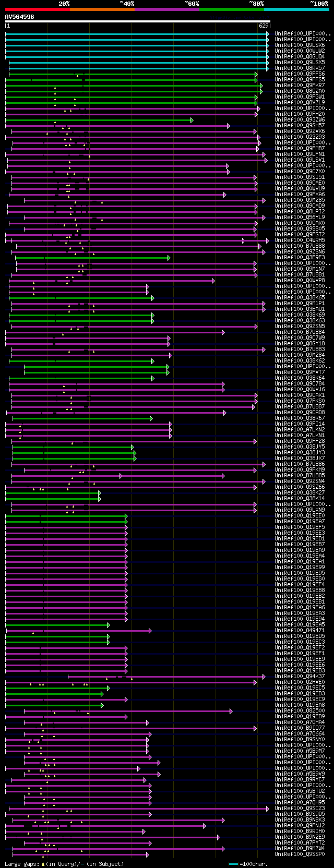
Task: Select the UniRef100_Q9FGW1 label
Action: coord(300,97)
